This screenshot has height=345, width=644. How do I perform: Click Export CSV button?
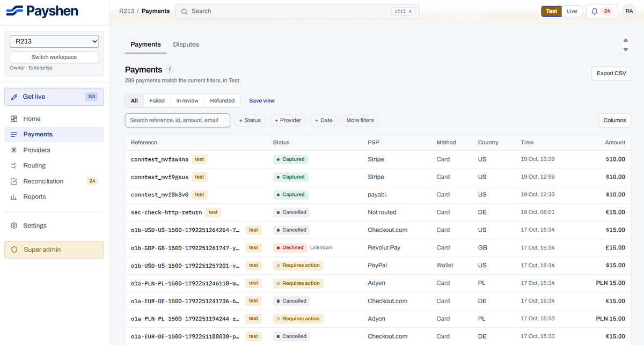coord(611,74)
